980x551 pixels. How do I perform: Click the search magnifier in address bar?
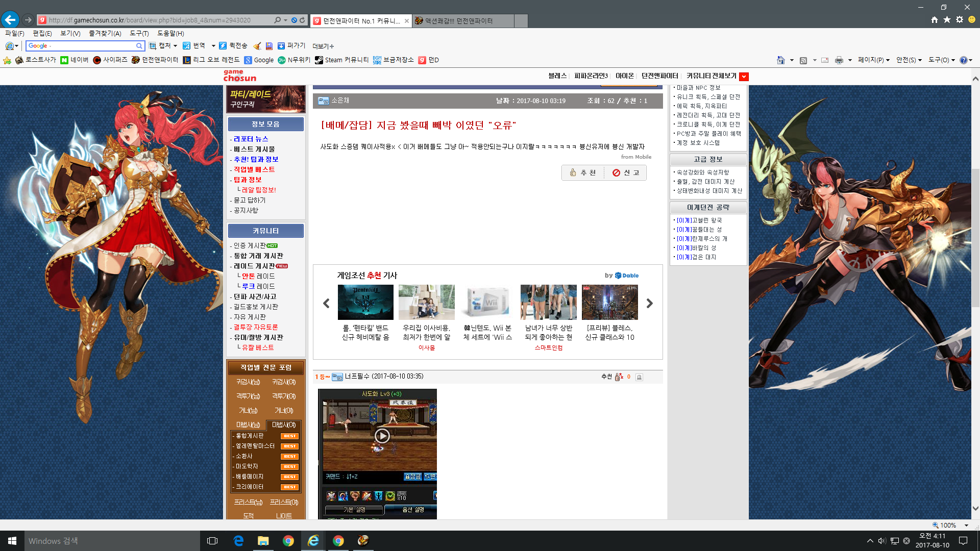tap(277, 20)
